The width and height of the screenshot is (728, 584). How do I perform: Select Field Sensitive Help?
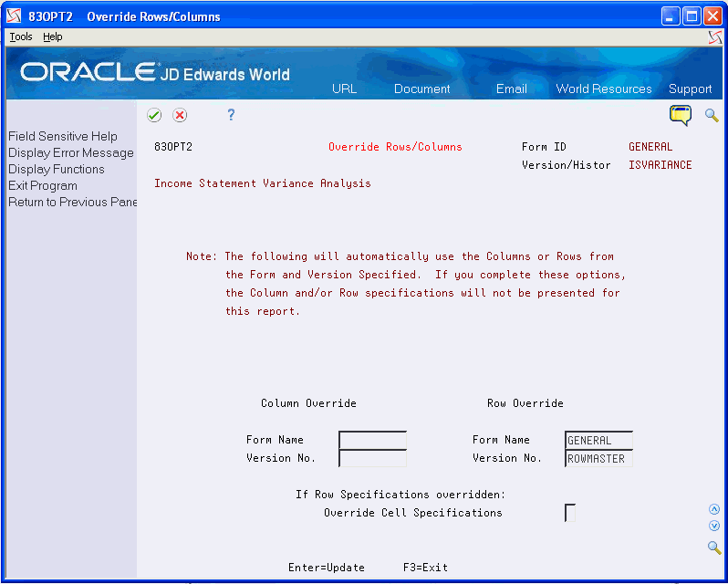click(63, 137)
